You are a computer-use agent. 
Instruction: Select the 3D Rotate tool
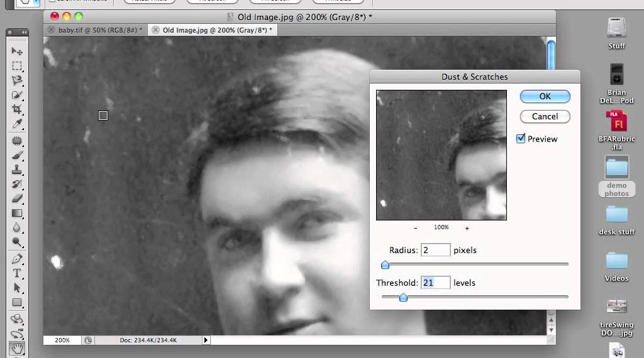point(17,319)
